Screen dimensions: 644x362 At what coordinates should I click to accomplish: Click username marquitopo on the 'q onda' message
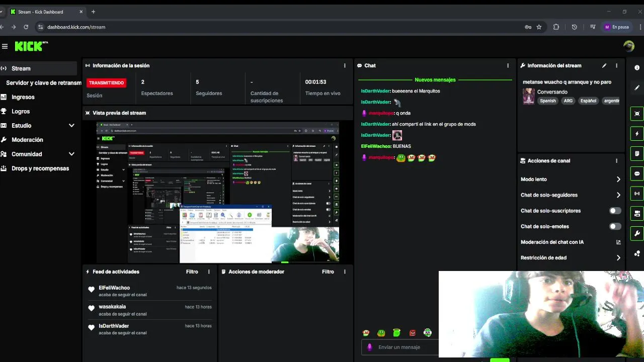[381, 113]
